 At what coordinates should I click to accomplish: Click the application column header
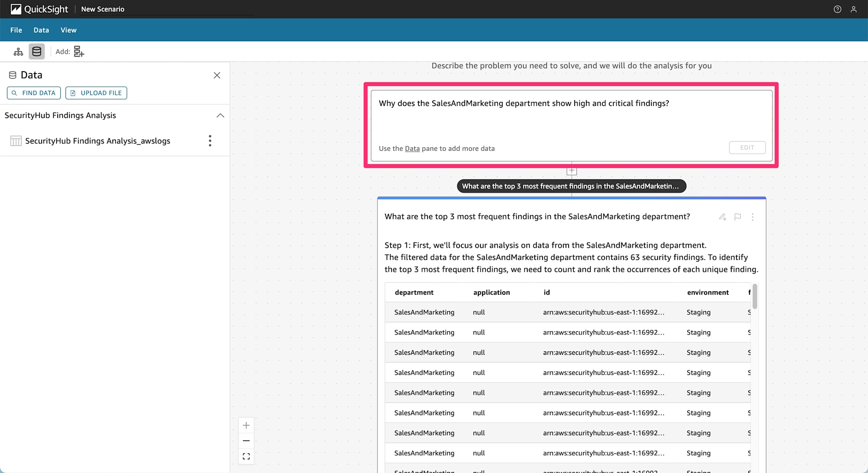pos(492,292)
